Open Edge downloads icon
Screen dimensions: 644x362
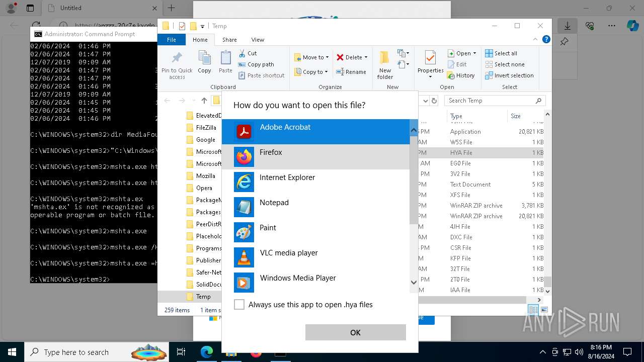(567, 26)
